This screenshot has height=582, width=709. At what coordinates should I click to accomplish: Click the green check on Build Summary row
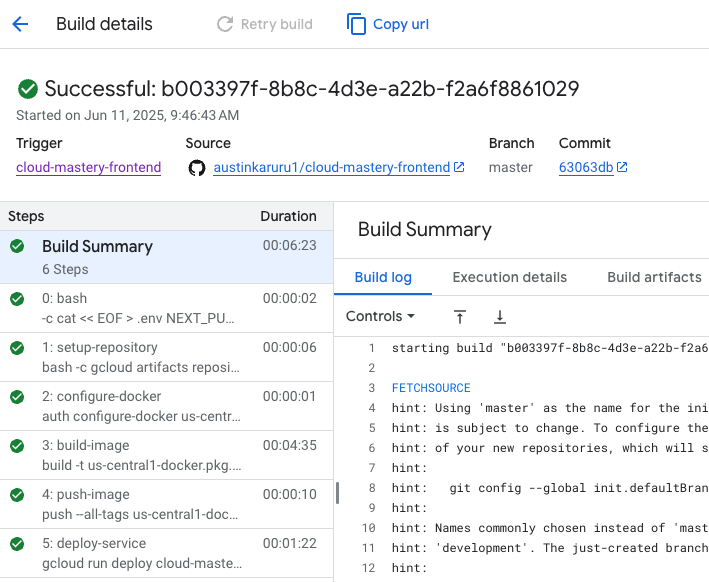coord(17,246)
